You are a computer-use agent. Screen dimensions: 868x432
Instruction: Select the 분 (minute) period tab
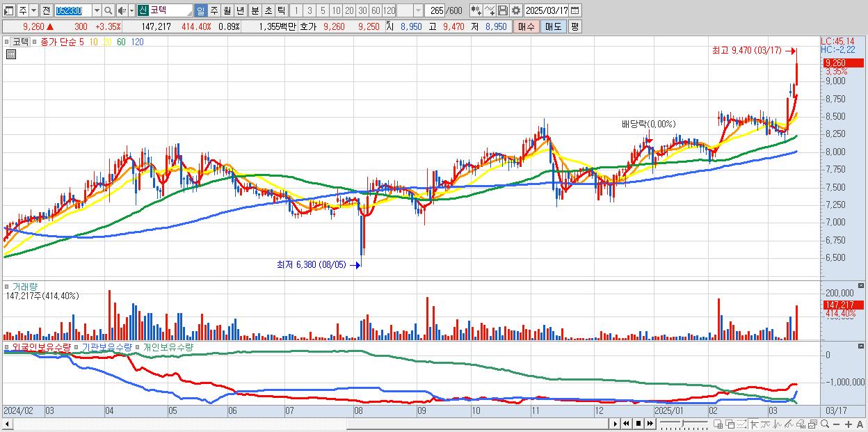[x=255, y=10]
